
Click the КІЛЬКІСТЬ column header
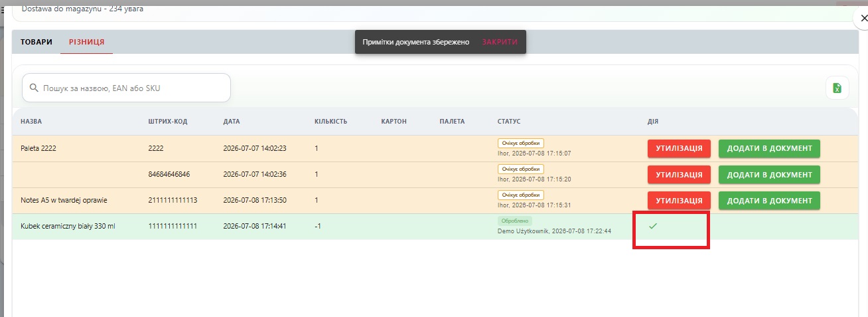tap(331, 122)
